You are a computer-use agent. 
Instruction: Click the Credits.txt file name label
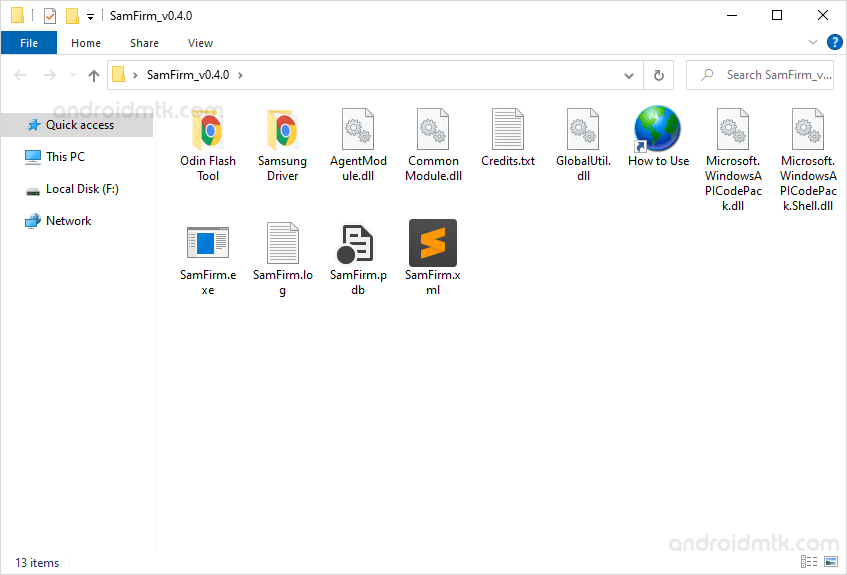click(508, 161)
